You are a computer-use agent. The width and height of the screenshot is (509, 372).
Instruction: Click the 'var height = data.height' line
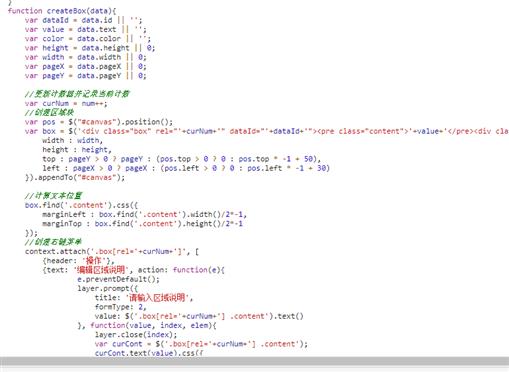coord(90,48)
